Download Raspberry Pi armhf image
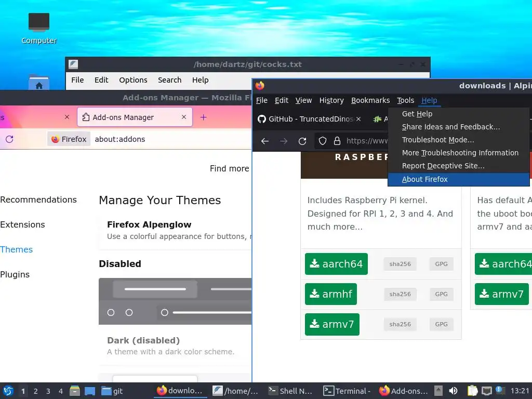Viewport: 532px width, 399px height. 331,294
